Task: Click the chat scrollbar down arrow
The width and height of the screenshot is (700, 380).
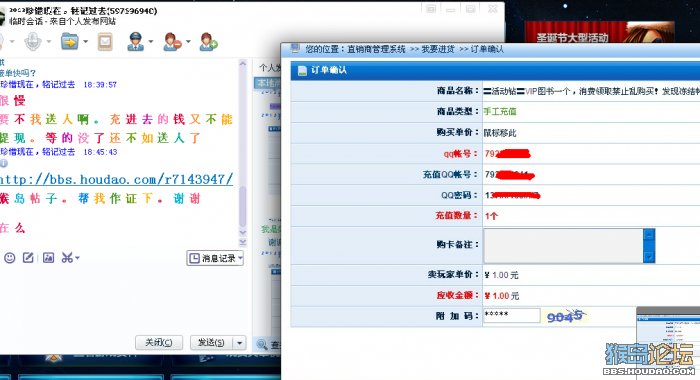Action: pos(243,232)
